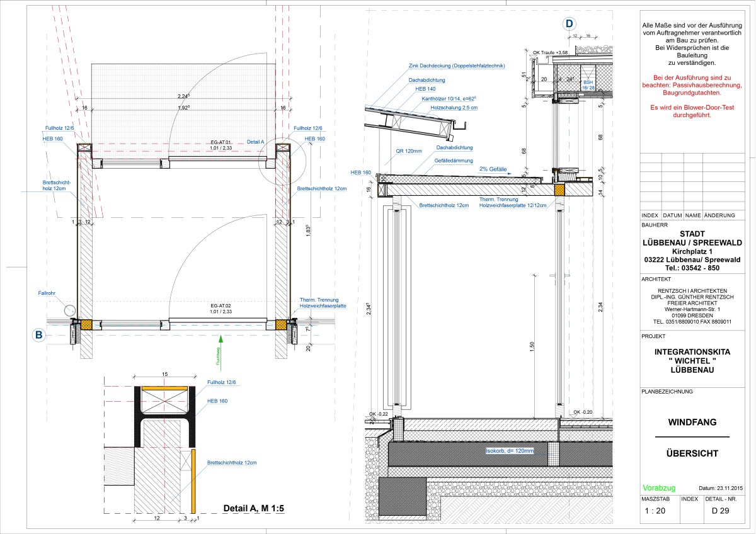The height and width of the screenshot is (534, 756).
Task: Click the BSH 16/28 beam label
Action: (588, 86)
